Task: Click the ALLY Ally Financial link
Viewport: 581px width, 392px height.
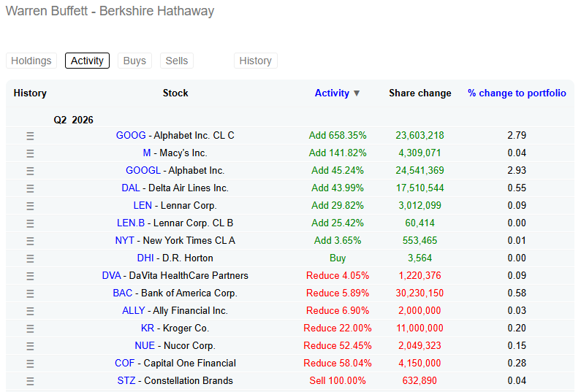Action: 175,310
